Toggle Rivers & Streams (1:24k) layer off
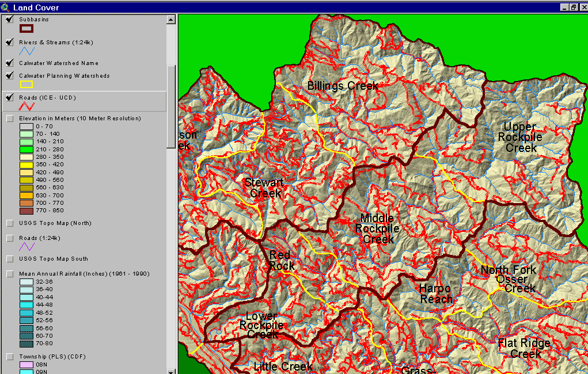This screenshot has height=374, width=588. click(10, 42)
